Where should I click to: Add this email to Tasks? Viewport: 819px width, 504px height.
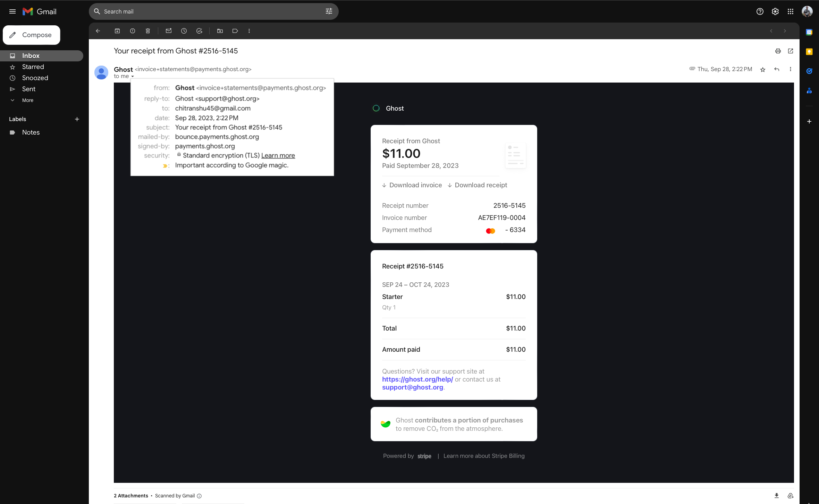point(199,31)
